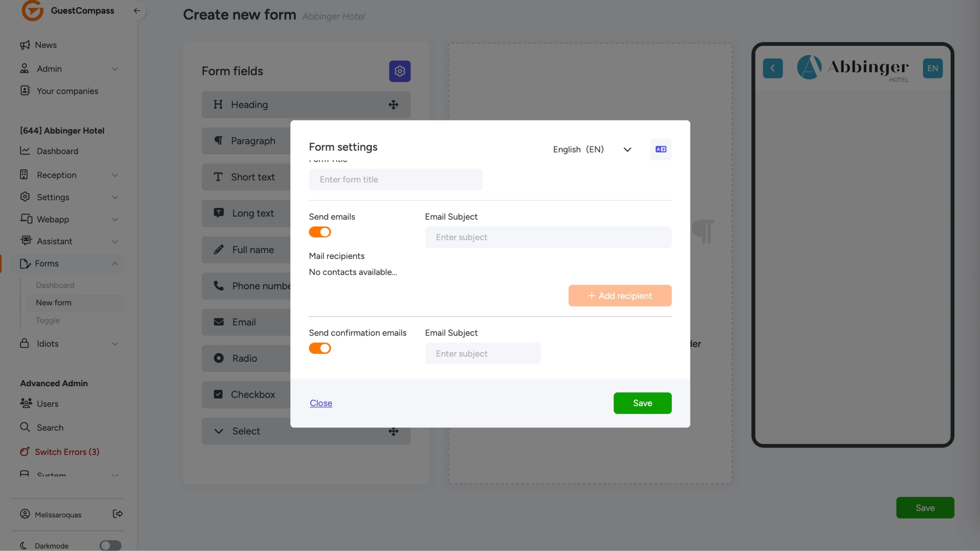Click the Webapp devices icon
The width and height of the screenshot is (980, 551).
26,219
